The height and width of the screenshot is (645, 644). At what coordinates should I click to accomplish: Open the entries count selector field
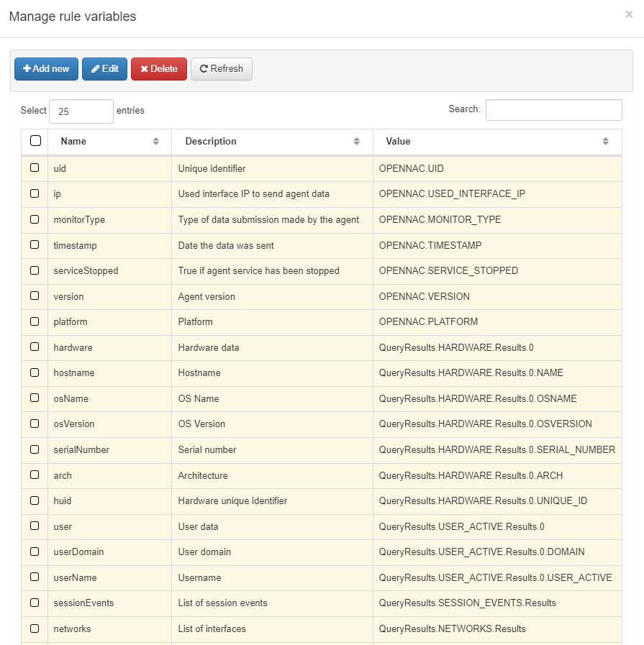pos(81,111)
